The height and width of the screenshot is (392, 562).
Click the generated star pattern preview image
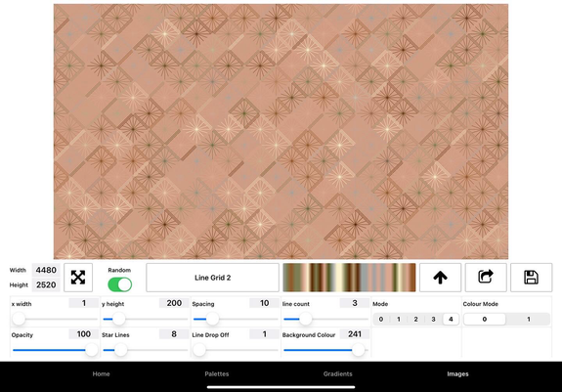tap(281, 132)
